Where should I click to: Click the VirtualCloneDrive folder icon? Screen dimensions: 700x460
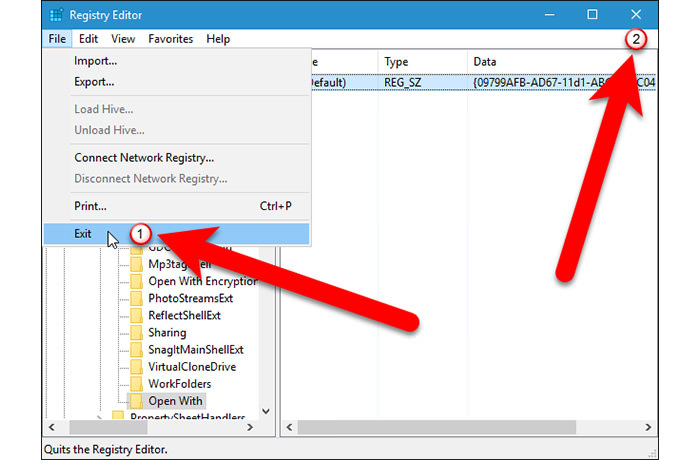136,366
